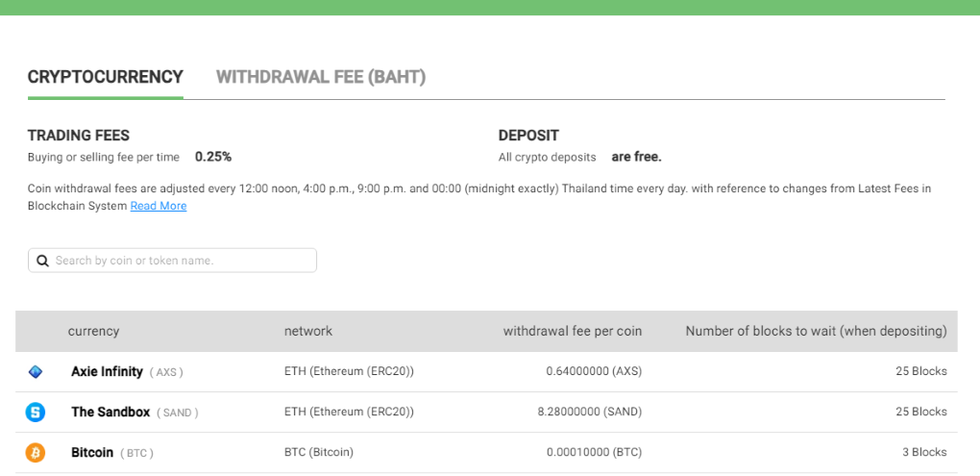Click the currency column header
Screen dimensions: 980x476
click(93, 331)
